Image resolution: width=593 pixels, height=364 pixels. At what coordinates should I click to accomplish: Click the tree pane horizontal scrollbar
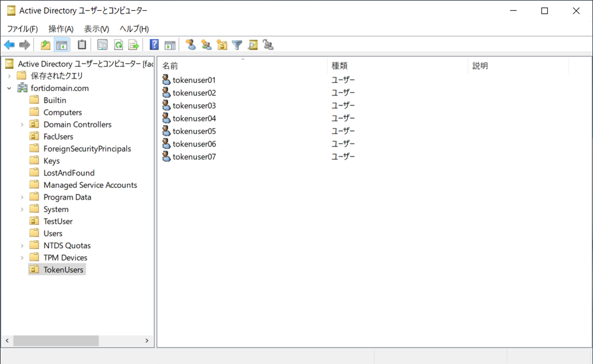56,341
